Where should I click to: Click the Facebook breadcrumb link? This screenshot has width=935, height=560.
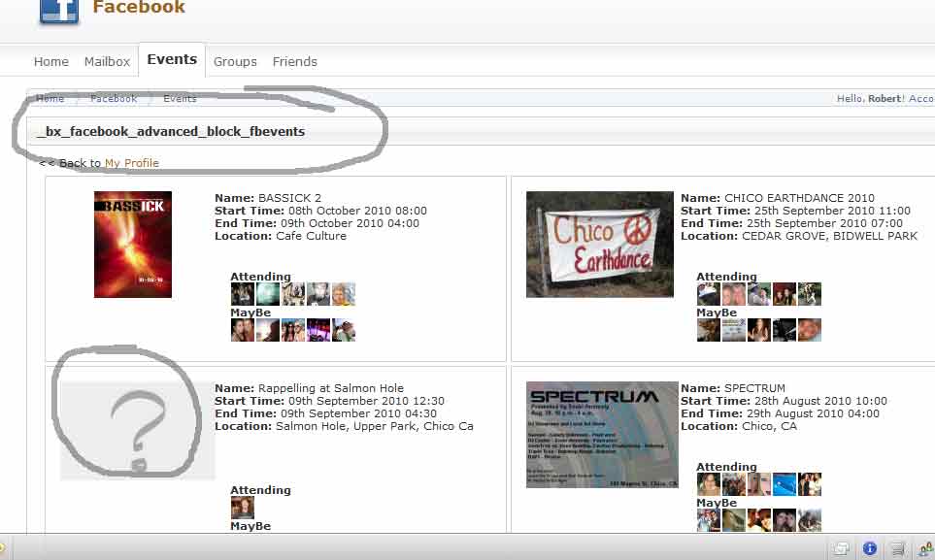114,99
